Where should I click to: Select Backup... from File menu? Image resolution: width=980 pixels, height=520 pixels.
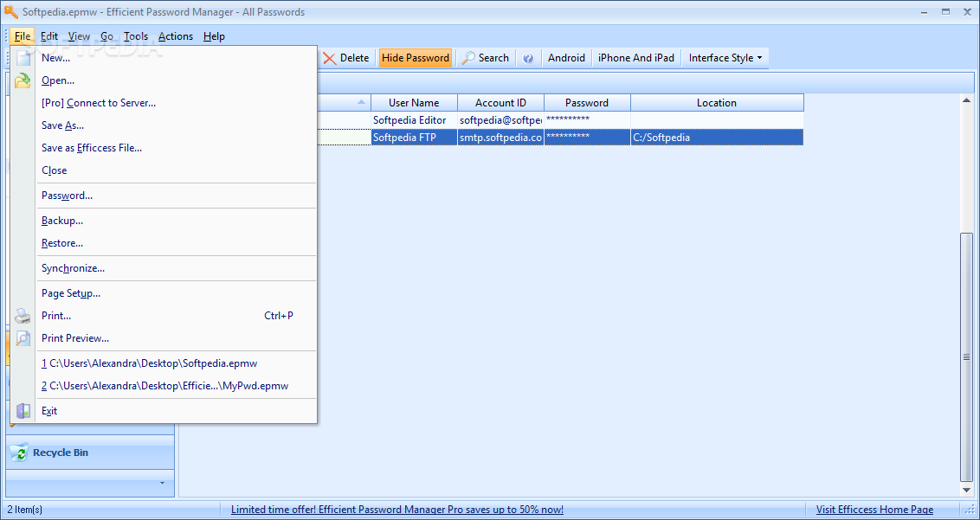click(x=176, y=221)
